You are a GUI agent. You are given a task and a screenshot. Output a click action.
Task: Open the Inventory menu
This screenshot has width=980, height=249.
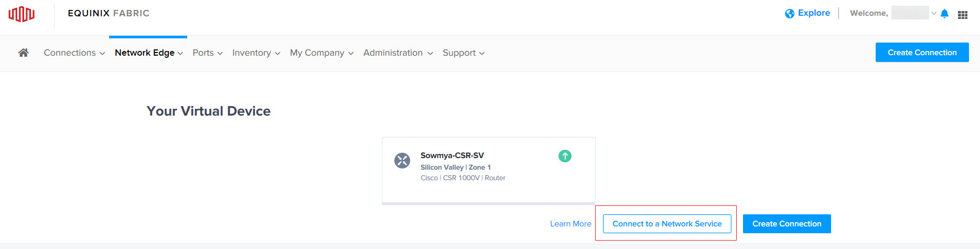click(256, 53)
